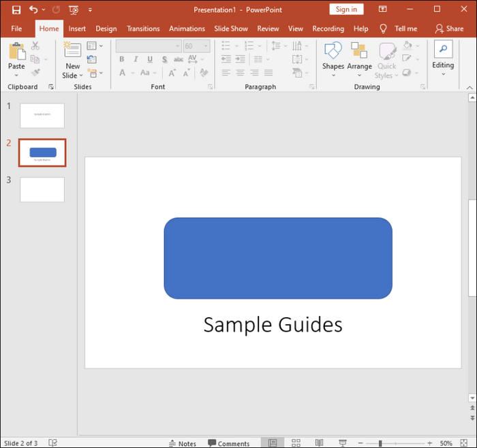This screenshot has height=448, width=477.
Task: Expand the Customize Quick Access Toolbar arrow
Action: (90, 10)
